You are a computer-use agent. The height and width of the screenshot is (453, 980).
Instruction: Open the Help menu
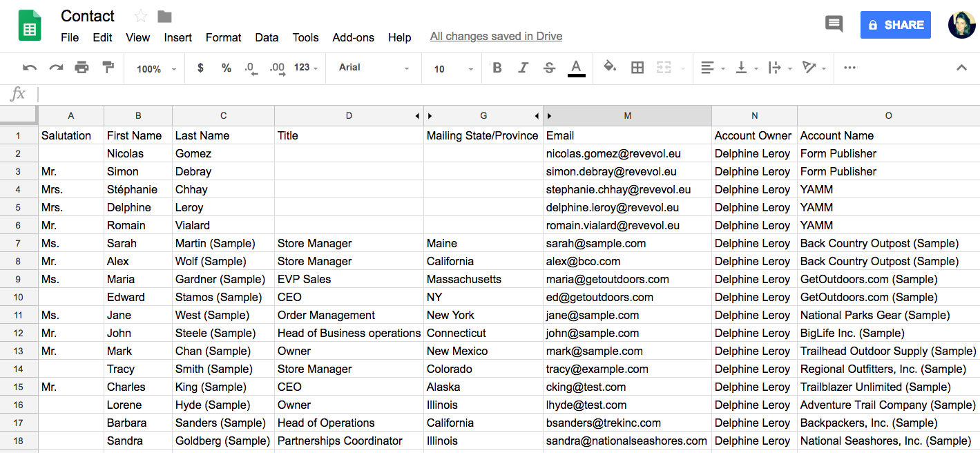point(399,37)
